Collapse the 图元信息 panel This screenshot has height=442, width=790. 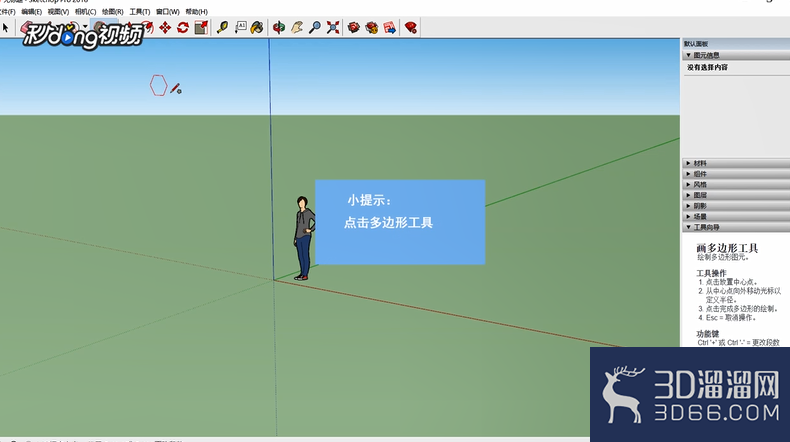coord(736,55)
